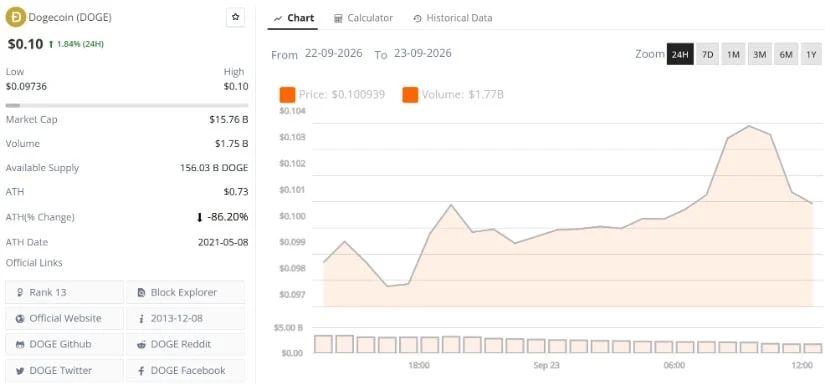
Task: Click the Chart tab line icon
Action: point(278,18)
